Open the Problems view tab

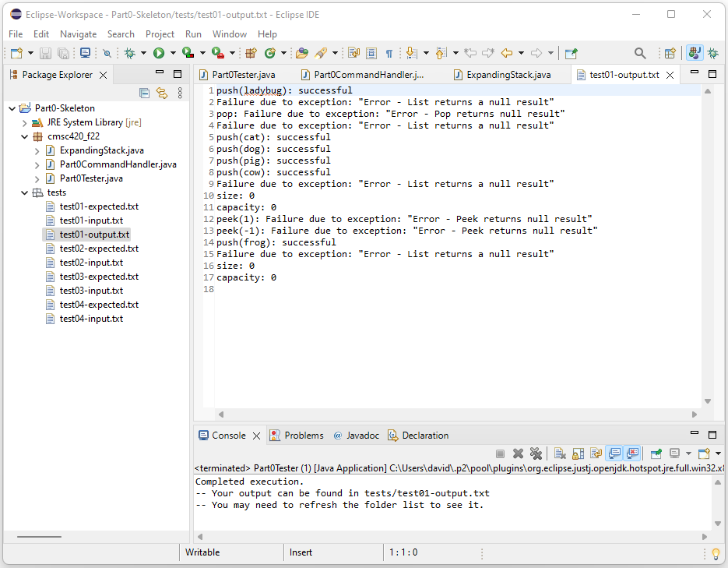point(297,436)
